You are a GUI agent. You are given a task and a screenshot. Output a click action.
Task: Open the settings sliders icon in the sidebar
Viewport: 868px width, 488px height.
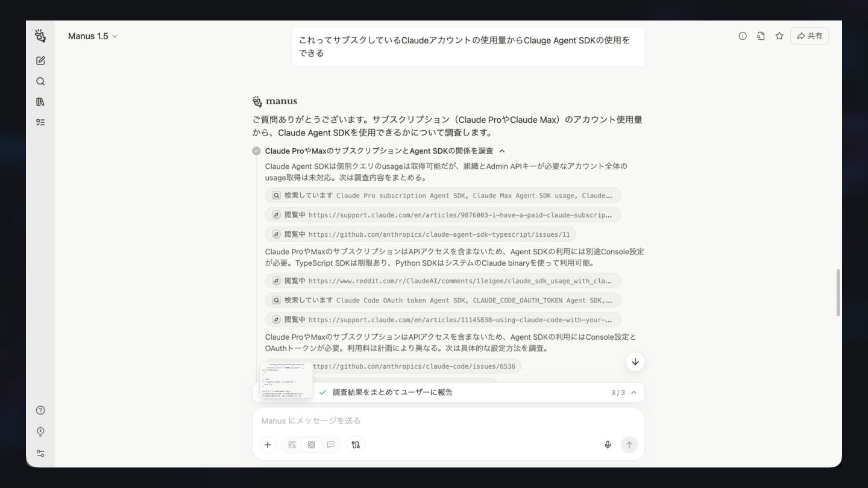pos(40,454)
